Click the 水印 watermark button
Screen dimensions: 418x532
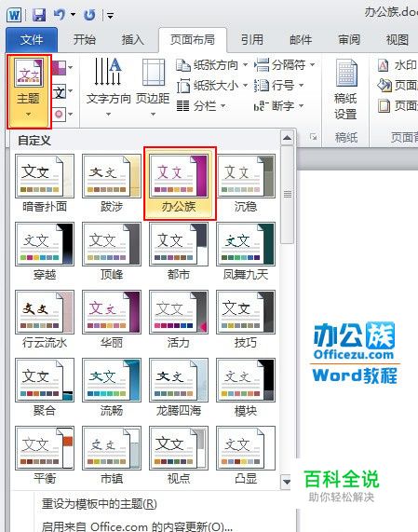tap(397, 65)
